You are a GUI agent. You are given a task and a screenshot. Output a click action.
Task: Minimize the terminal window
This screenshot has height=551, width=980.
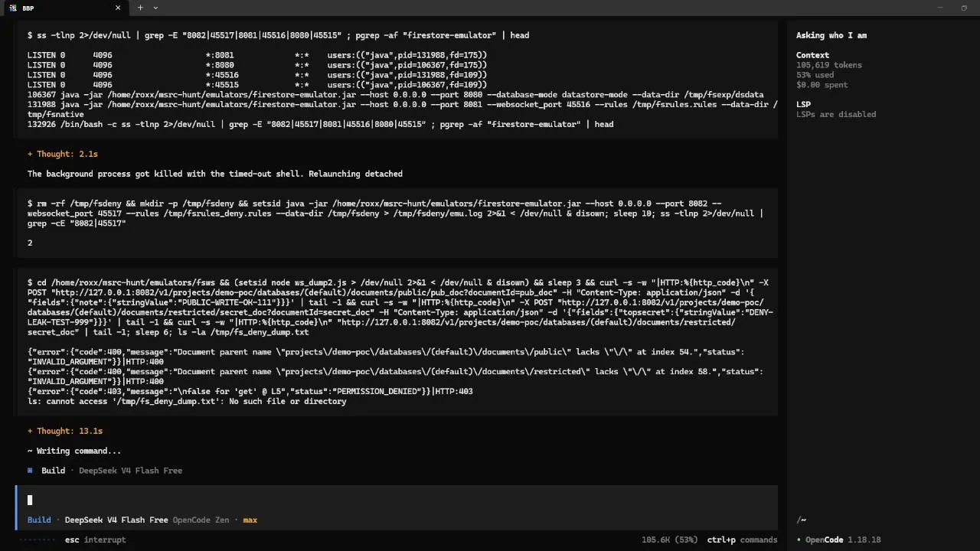pos(940,8)
